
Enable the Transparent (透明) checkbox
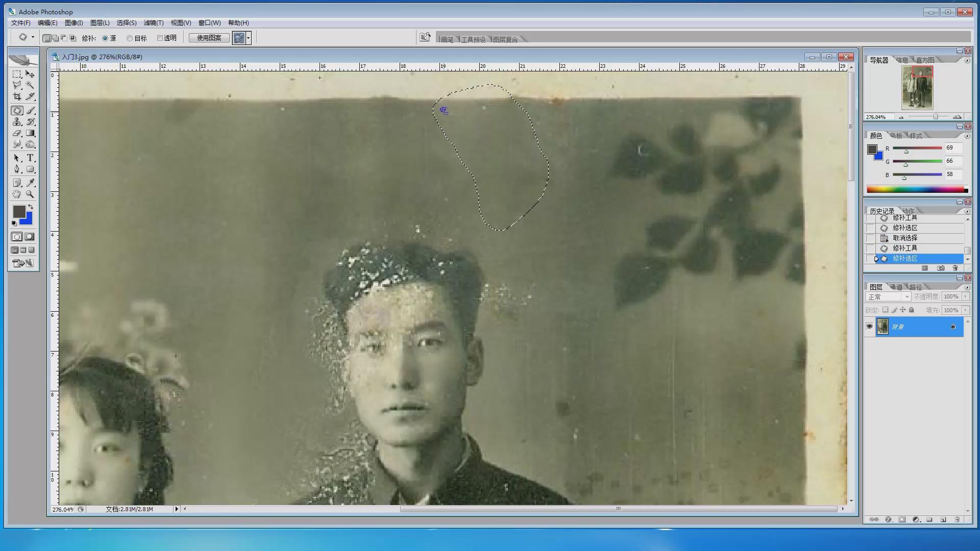[x=160, y=38]
